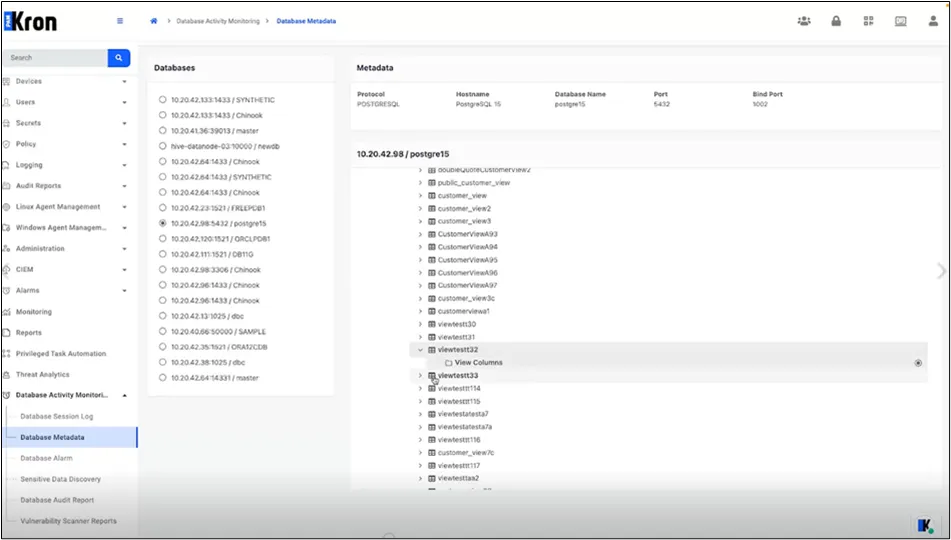This screenshot has width=951, height=540.
Task: Click the right arrow at panel edge
Action: (x=941, y=271)
